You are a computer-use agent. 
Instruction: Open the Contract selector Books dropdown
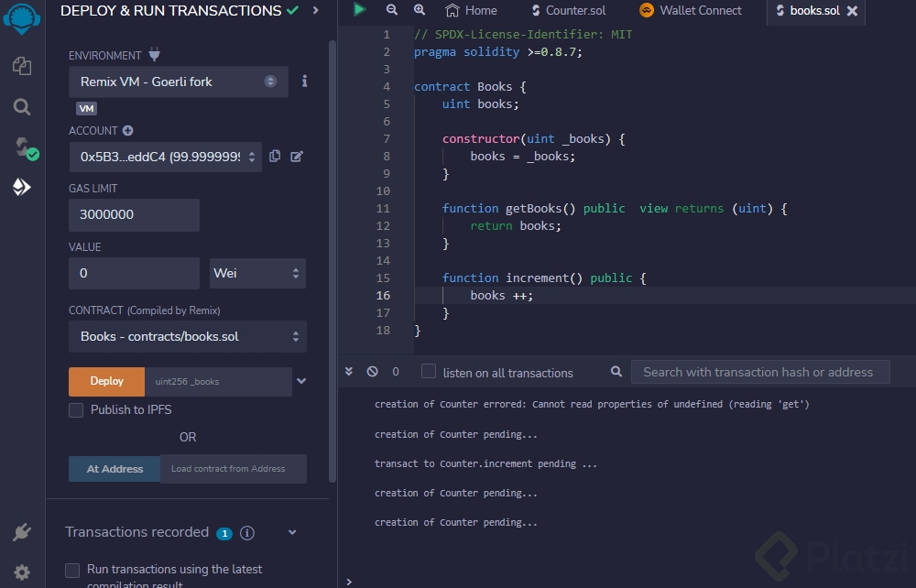coord(188,336)
